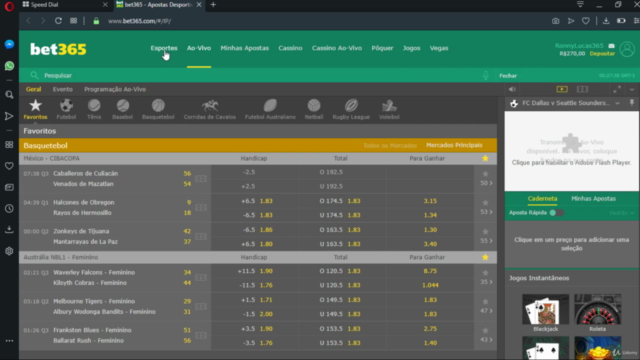Screen dimensions: 640x360
Task: Pin the FC Dallas match panel
Action: (x=631, y=103)
